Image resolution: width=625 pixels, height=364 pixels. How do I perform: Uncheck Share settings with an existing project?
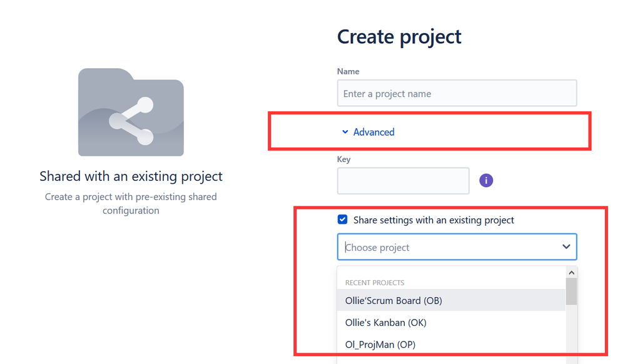pos(342,220)
